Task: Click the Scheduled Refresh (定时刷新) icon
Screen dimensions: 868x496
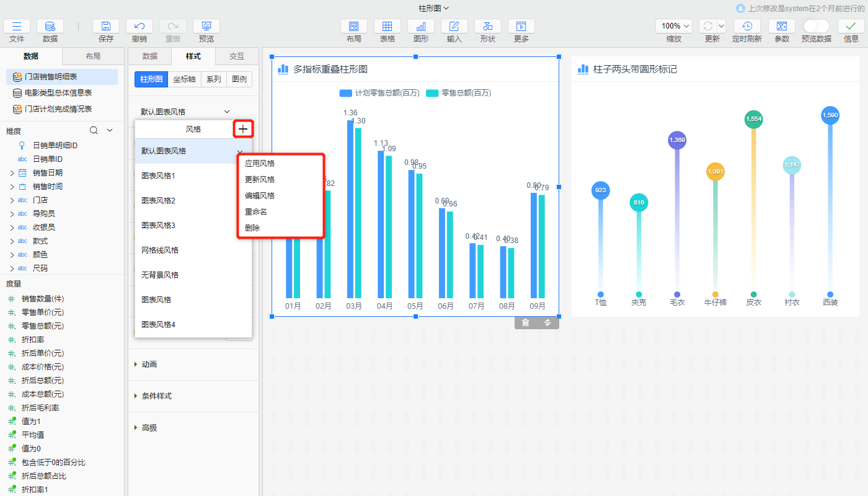Action: pos(747,26)
